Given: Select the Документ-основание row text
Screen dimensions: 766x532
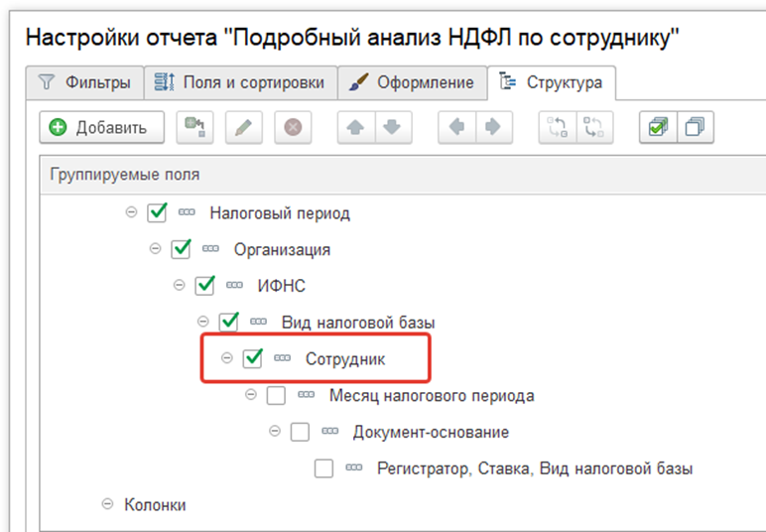Looking at the screenshot, I should coord(432,433).
